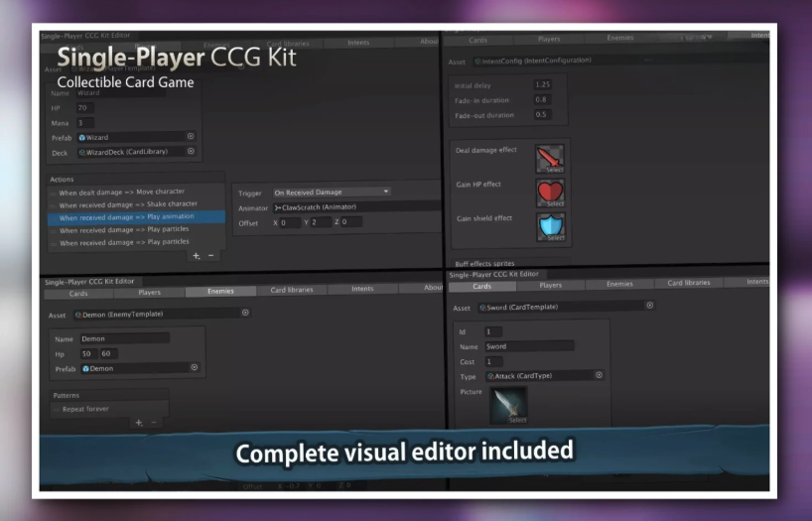
Task: Select the Deal damage effect sword sprite
Action: coord(550,159)
